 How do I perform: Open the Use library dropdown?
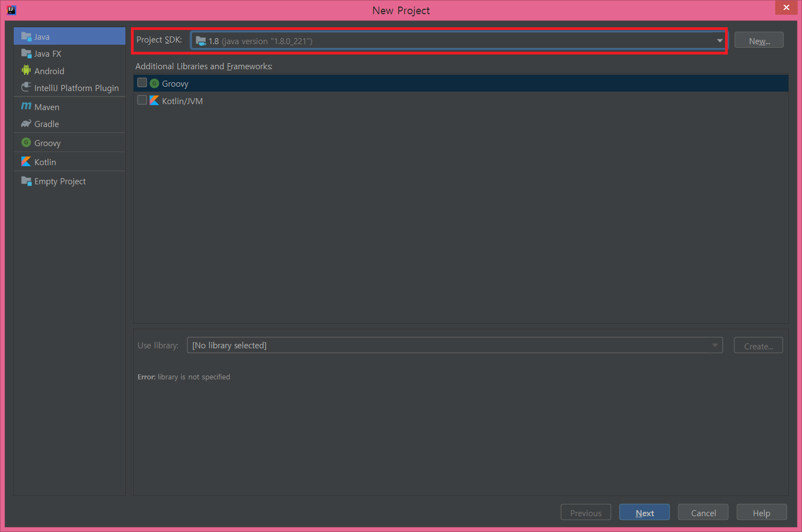455,345
